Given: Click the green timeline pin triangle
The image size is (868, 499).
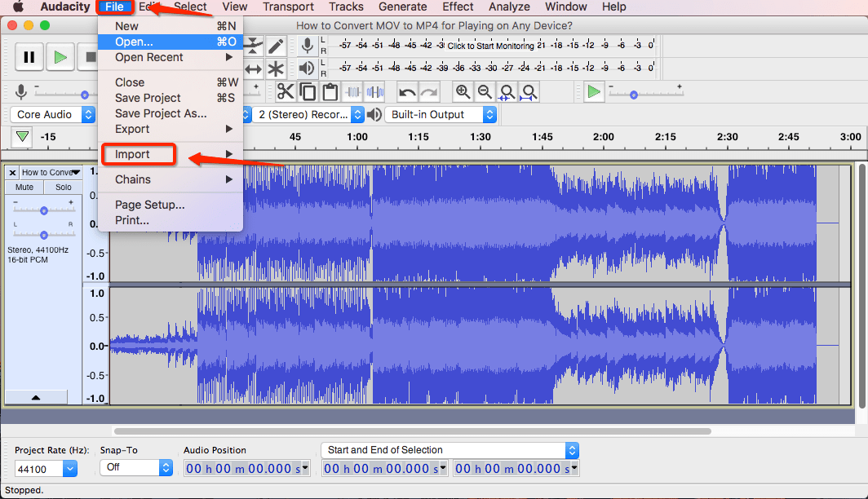Looking at the screenshot, I should click(22, 137).
